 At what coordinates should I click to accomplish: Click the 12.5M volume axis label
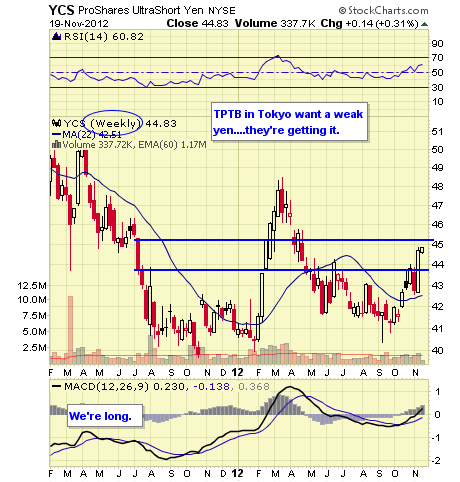[x=32, y=285]
